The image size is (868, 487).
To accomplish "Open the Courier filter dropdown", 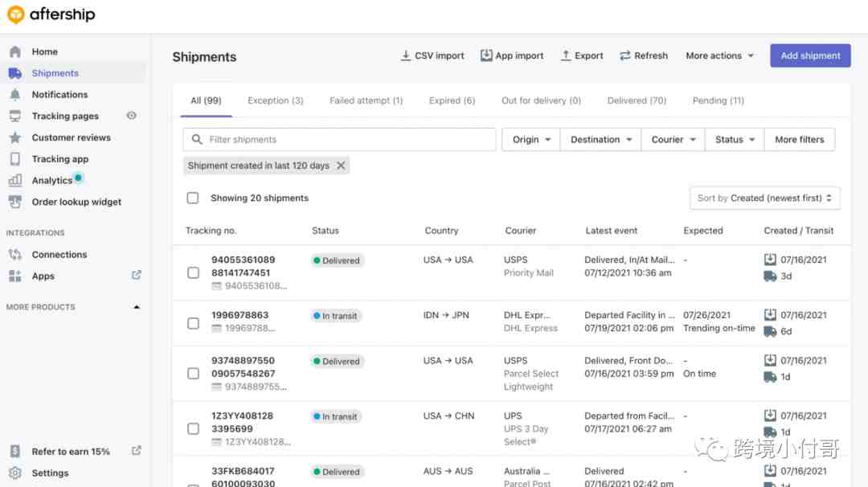I will tap(674, 140).
